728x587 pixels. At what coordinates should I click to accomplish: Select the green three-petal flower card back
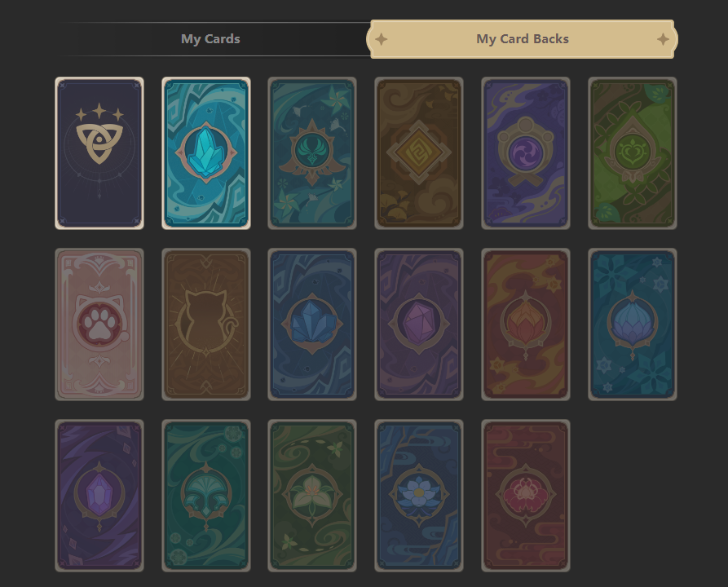click(x=312, y=496)
